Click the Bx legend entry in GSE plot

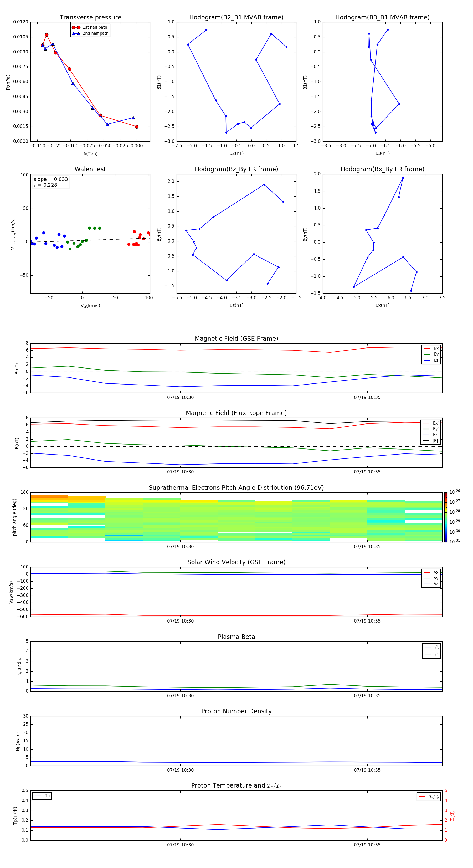(x=431, y=349)
